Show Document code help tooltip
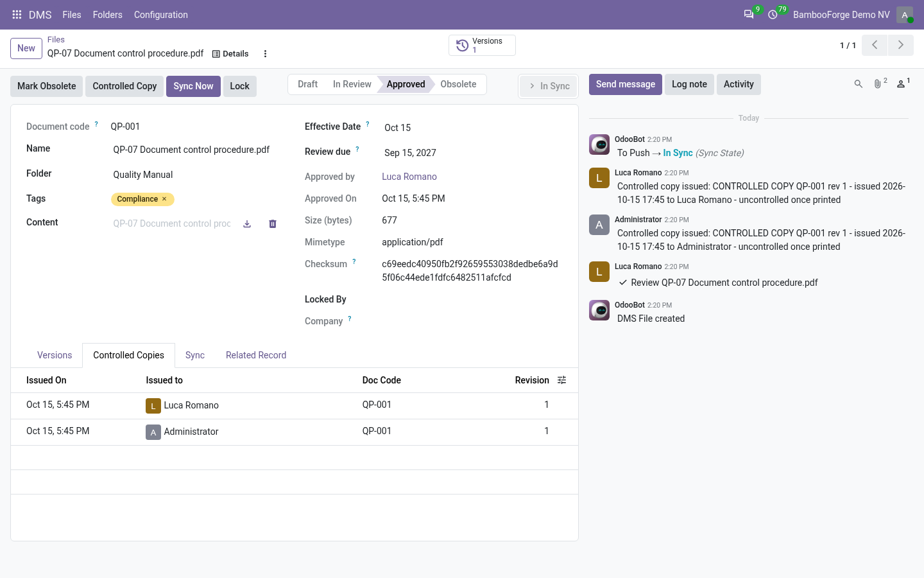The image size is (924, 578). 96,124
